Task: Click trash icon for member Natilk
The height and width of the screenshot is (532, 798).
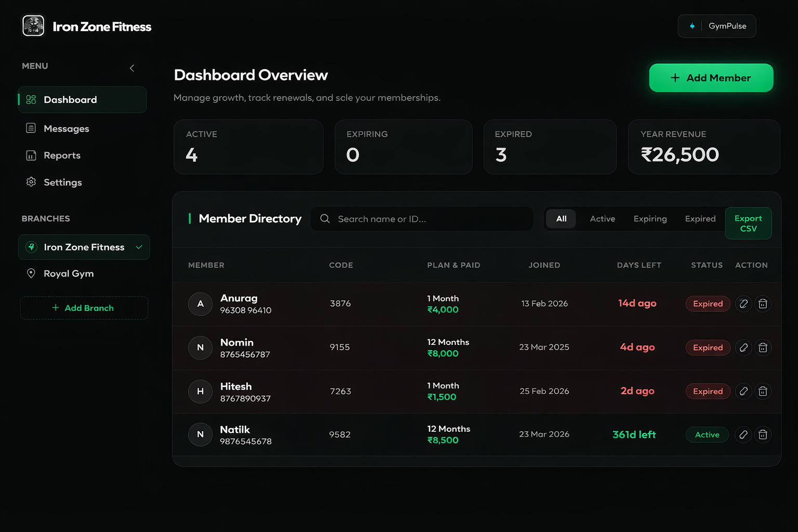Action: pyautogui.click(x=763, y=434)
